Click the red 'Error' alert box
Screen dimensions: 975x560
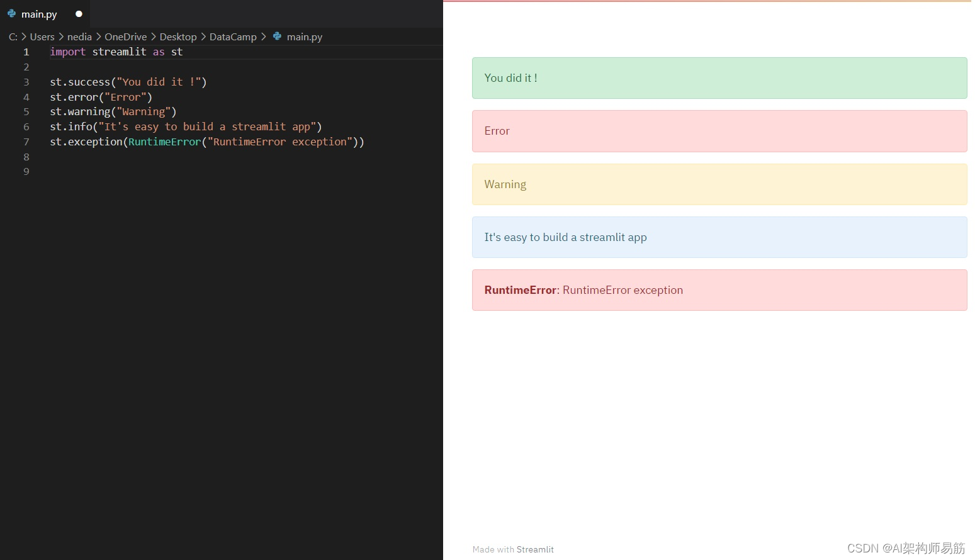pyautogui.click(x=719, y=131)
